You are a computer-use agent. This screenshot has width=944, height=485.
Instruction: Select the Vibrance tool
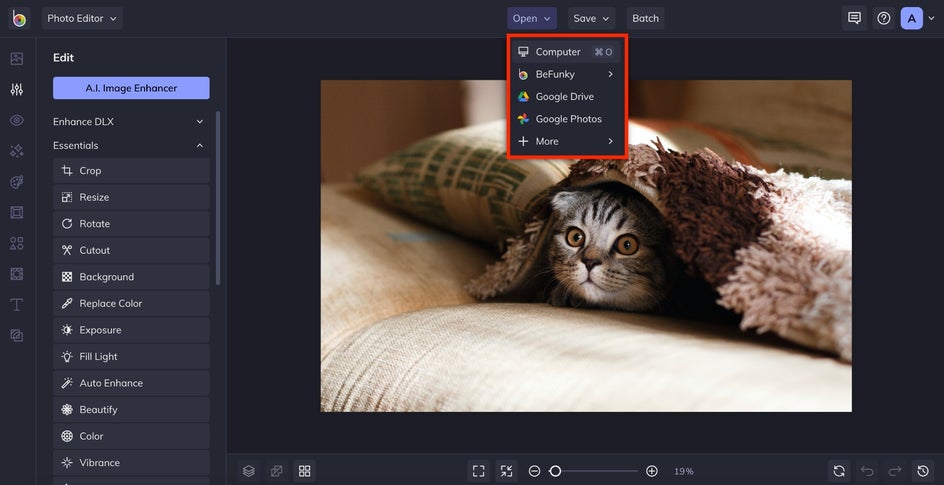(131, 462)
